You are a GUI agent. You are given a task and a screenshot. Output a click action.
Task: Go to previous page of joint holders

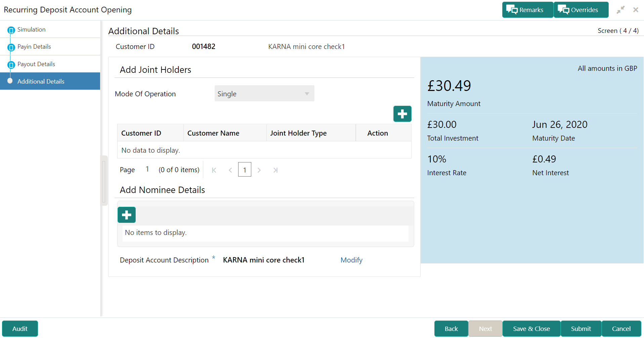tap(230, 170)
